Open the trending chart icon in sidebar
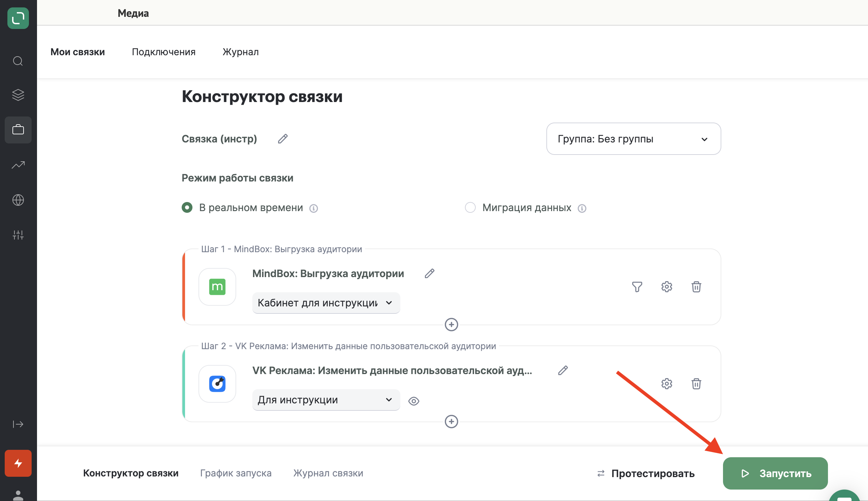The width and height of the screenshot is (868, 501). [x=18, y=165]
